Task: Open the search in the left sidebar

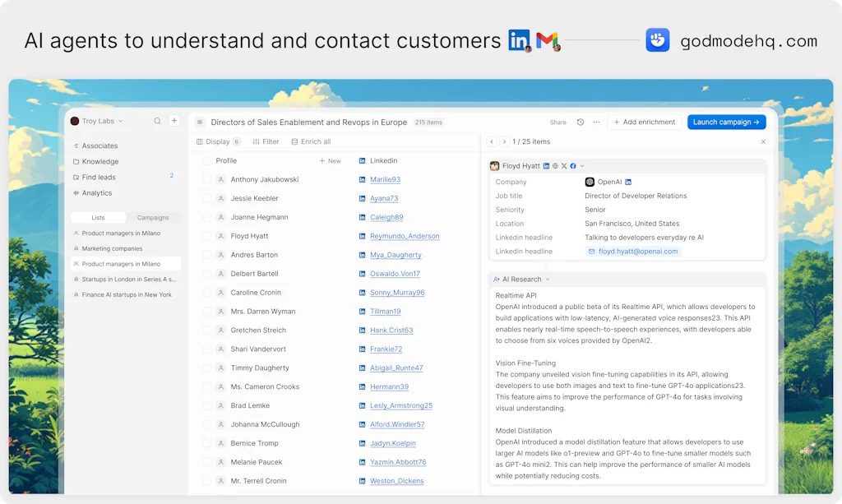Action: tap(157, 120)
